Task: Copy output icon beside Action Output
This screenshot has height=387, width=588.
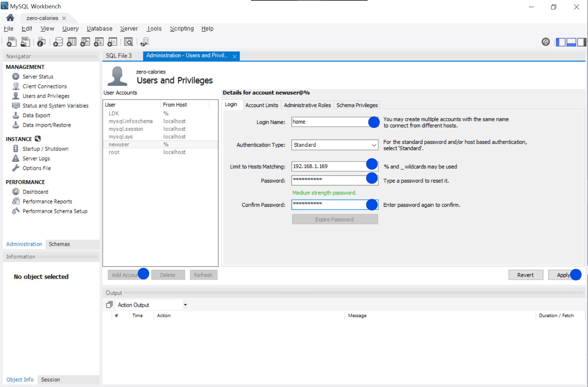Action: click(x=110, y=304)
